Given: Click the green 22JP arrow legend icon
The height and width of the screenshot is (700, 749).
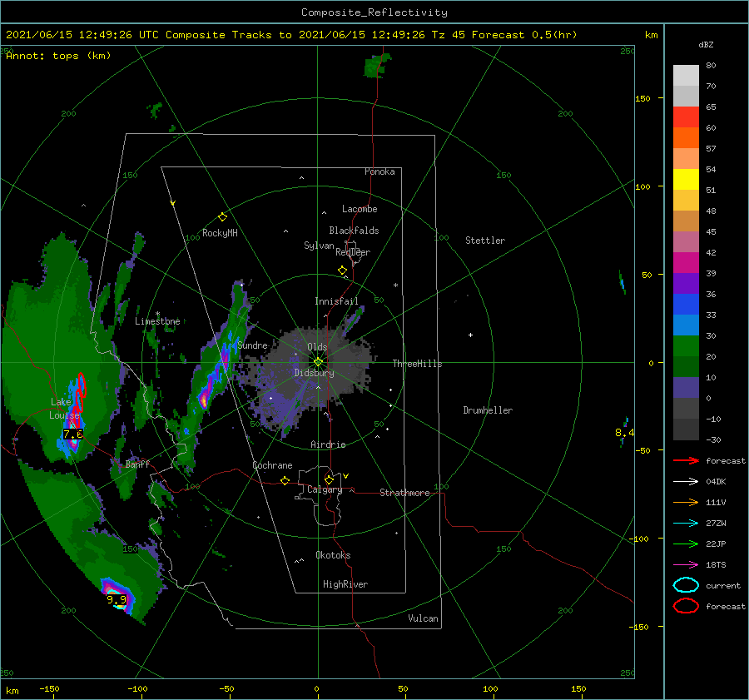Looking at the screenshot, I should pyautogui.click(x=686, y=544).
